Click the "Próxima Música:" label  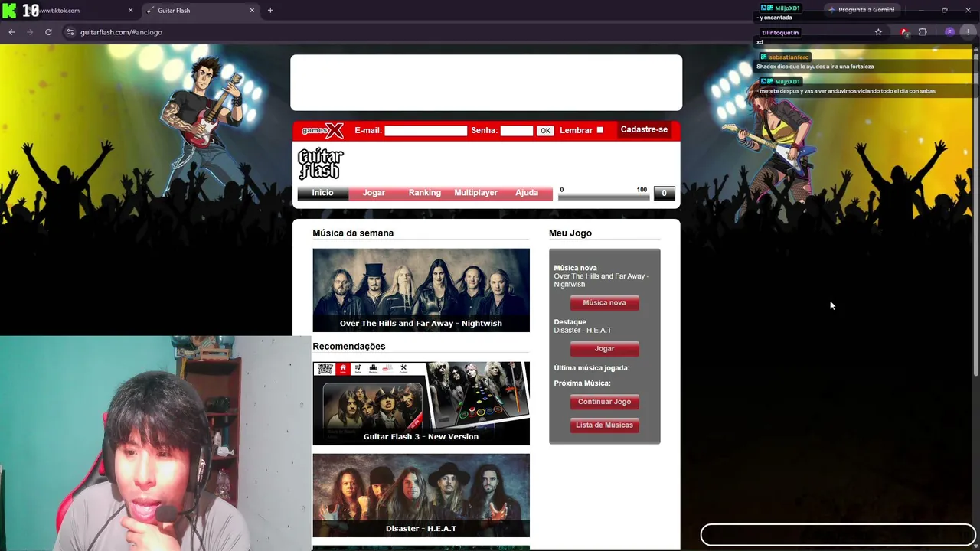click(x=582, y=383)
